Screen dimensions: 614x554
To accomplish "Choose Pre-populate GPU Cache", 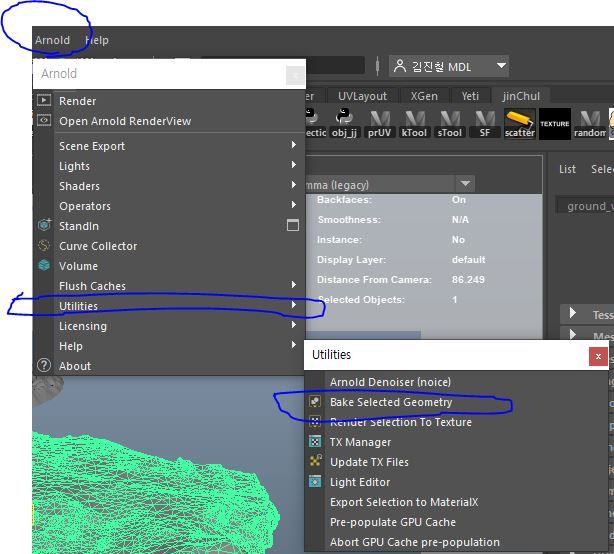I will [393, 522].
